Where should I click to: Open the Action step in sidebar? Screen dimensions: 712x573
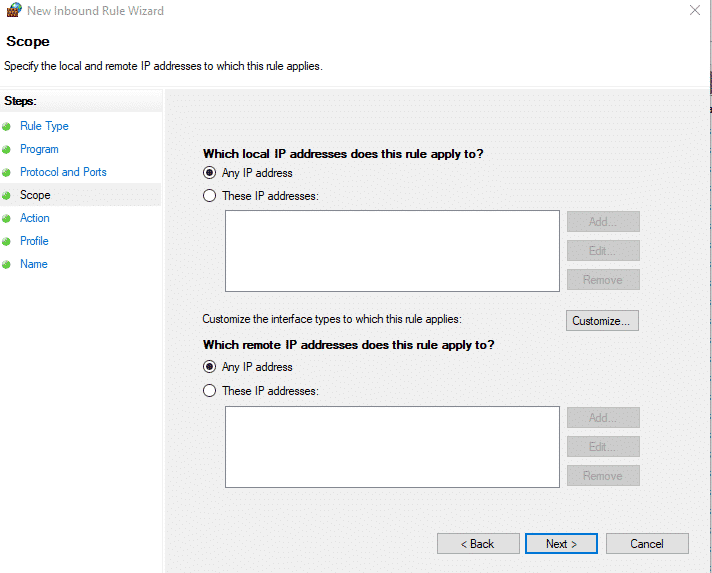tap(35, 218)
